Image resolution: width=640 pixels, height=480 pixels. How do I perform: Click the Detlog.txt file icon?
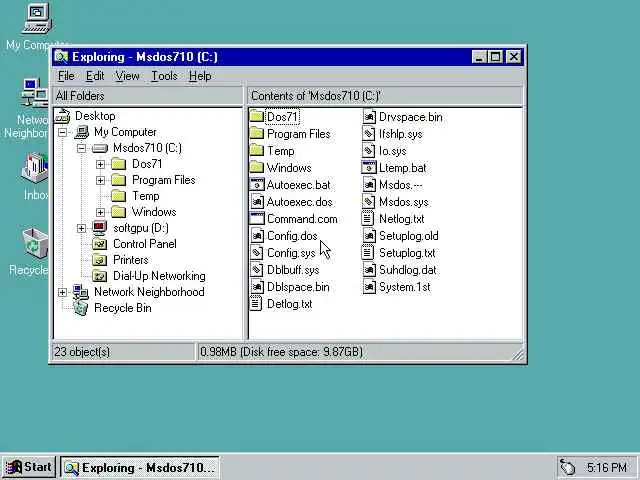pos(256,304)
